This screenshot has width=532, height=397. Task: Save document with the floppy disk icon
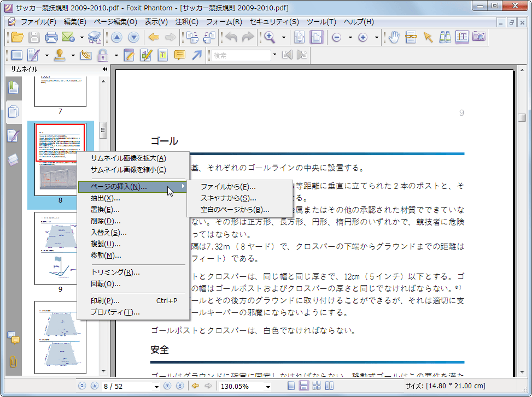34,37
